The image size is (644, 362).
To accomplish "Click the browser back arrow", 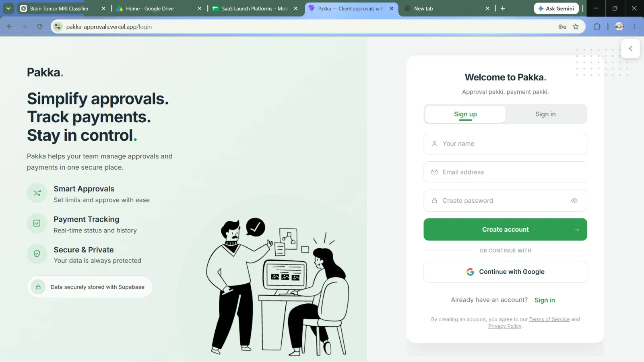I will (10, 27).
